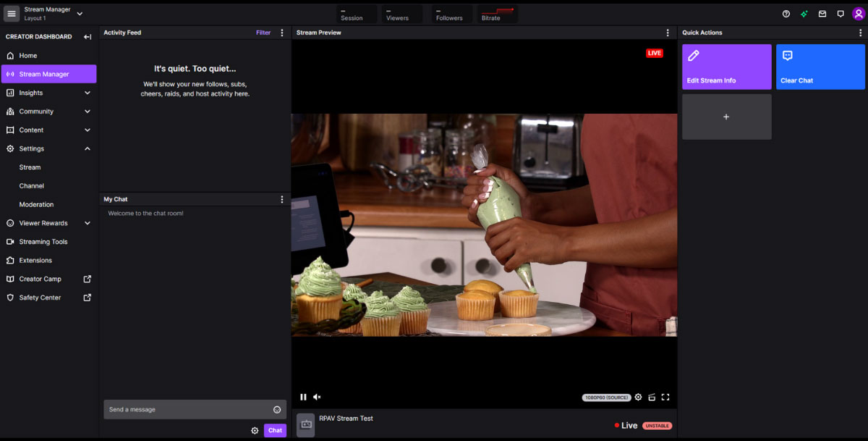Open My Chat panel options menu
The image size is (868, 441).
(x=282, y=199)
